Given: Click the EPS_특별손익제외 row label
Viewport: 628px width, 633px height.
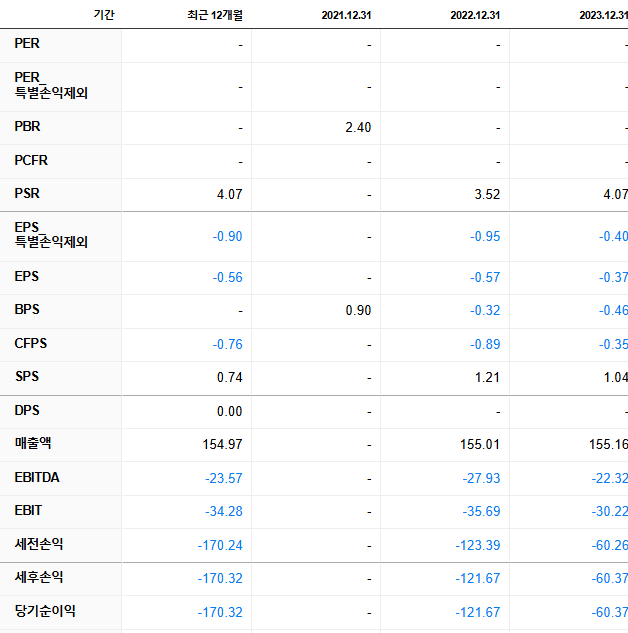Looking at the screenshot, I should (51, 235).
